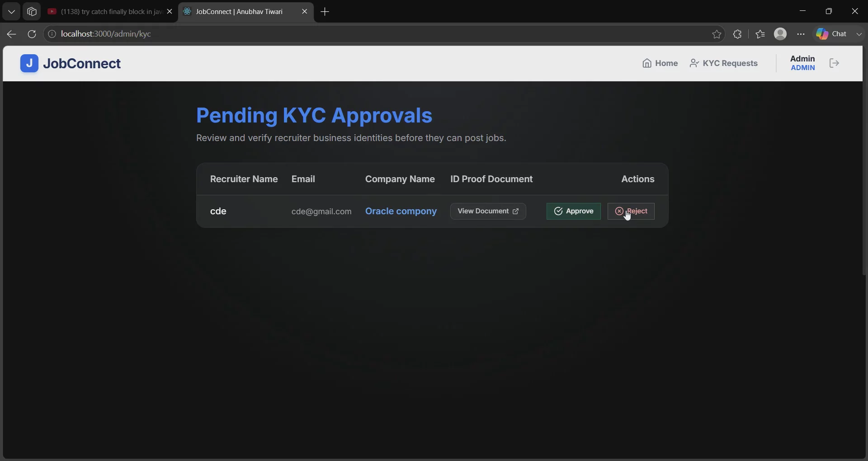Show site information icon in address bar
Screen dimensions: 868x461
pyautogui.click(x=52, y=34)
